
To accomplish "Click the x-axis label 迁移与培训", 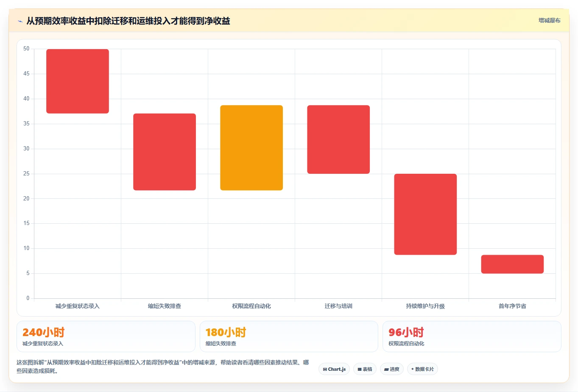I will click(338, 306).
